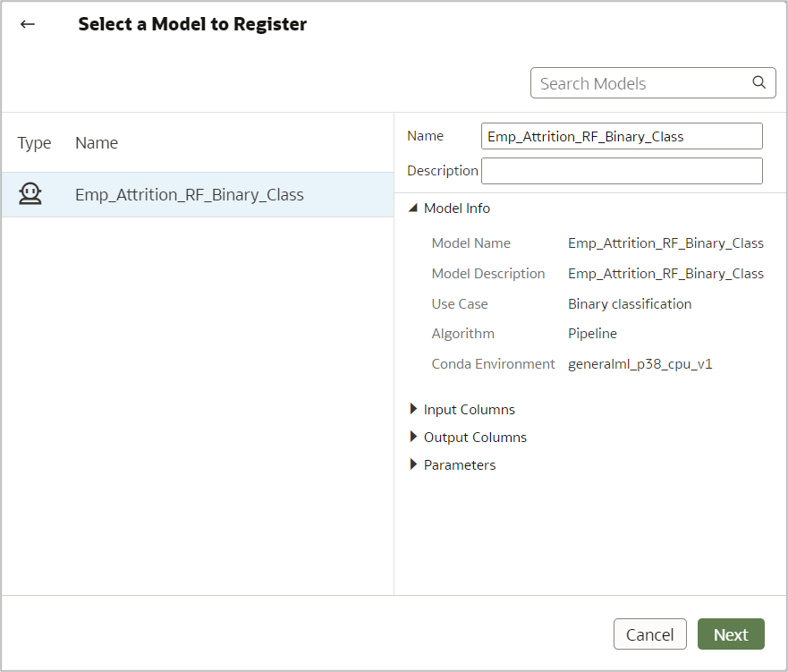Click the Name column header
This screenshot has height=672, width=788.
pos(97,143)
